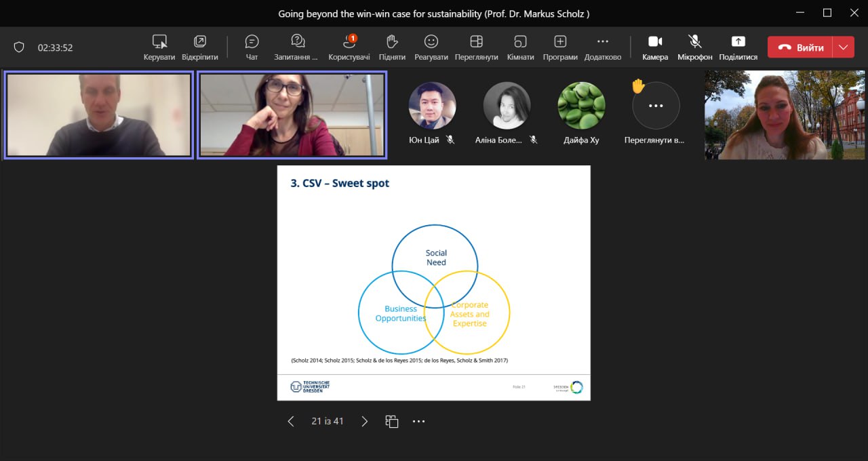Open the Реагувати reactions menu
The height and width of the screenshot is (461, 868).
pos(431,47)
